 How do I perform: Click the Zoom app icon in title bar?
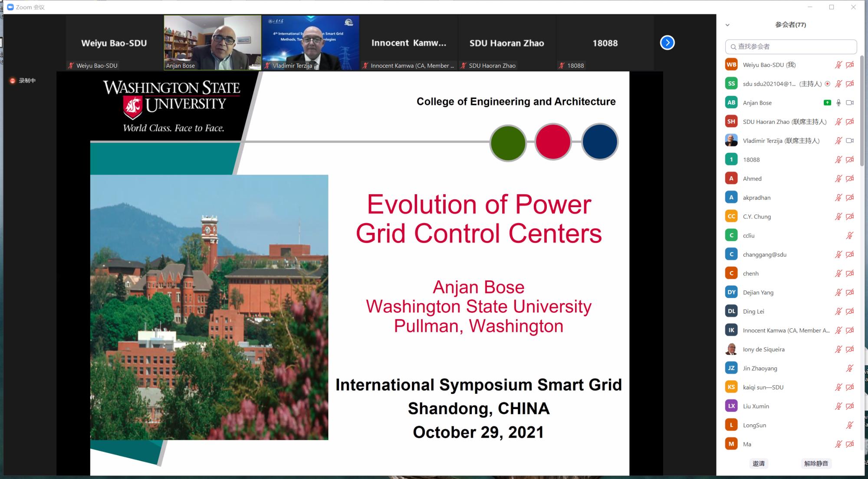click(x=10, y=7)
